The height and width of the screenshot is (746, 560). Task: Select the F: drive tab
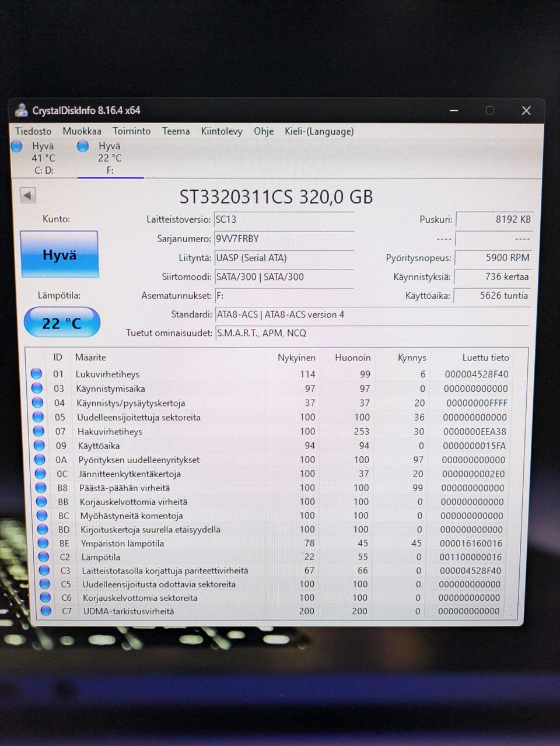[110, 158]
